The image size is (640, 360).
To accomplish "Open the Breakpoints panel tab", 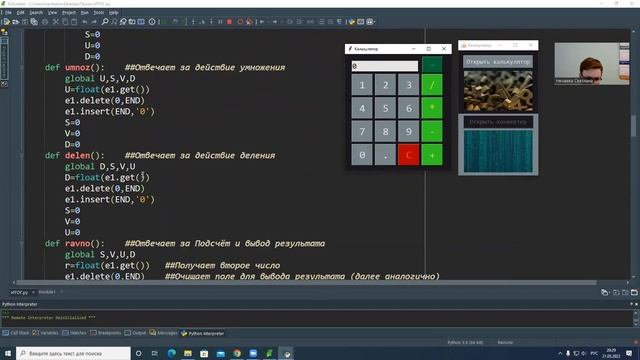I will click(x=106, y=333).
